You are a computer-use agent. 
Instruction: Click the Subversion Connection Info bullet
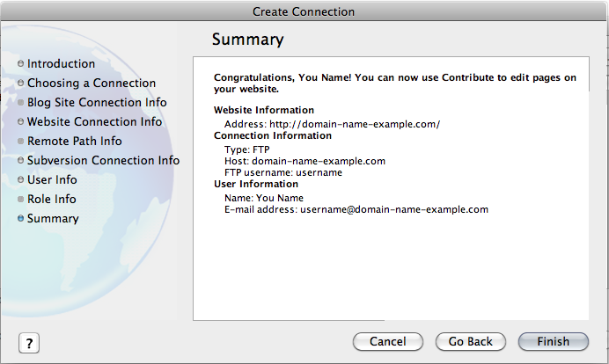(x=20, y=160)
